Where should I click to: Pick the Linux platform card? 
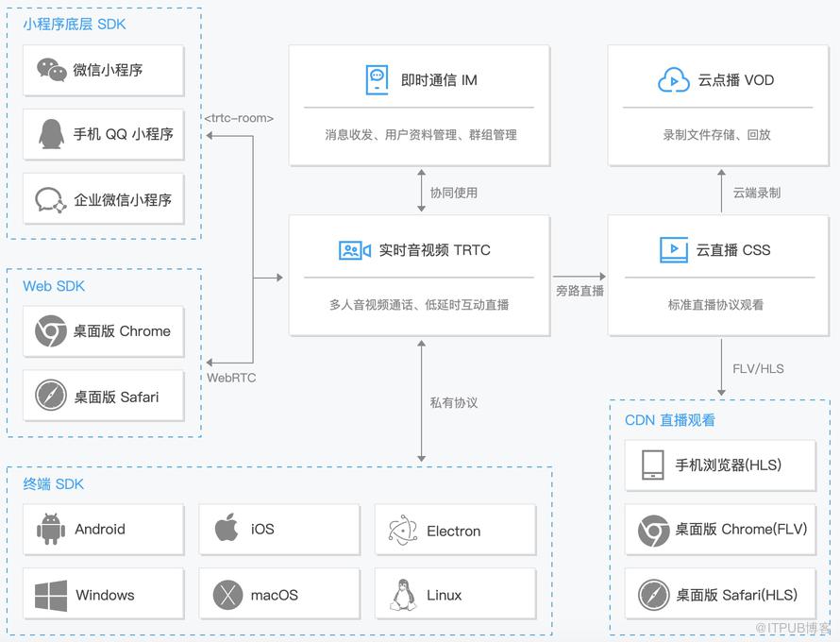[x=455, y=594]
